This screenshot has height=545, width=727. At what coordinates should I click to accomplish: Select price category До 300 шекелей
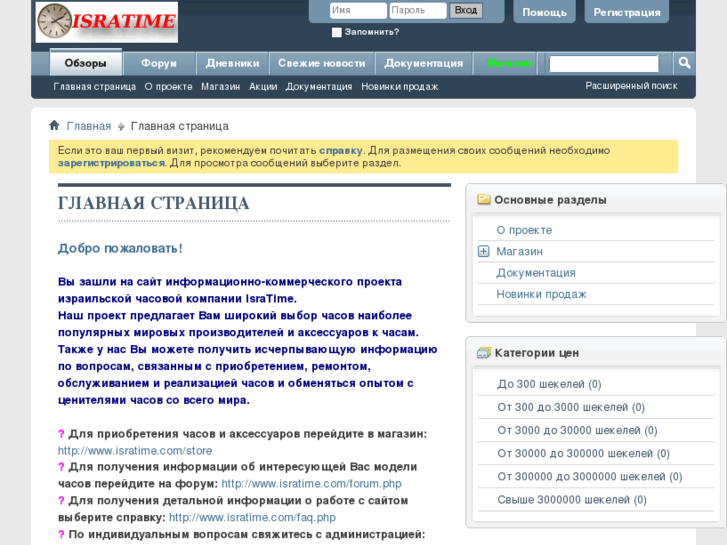549,384
